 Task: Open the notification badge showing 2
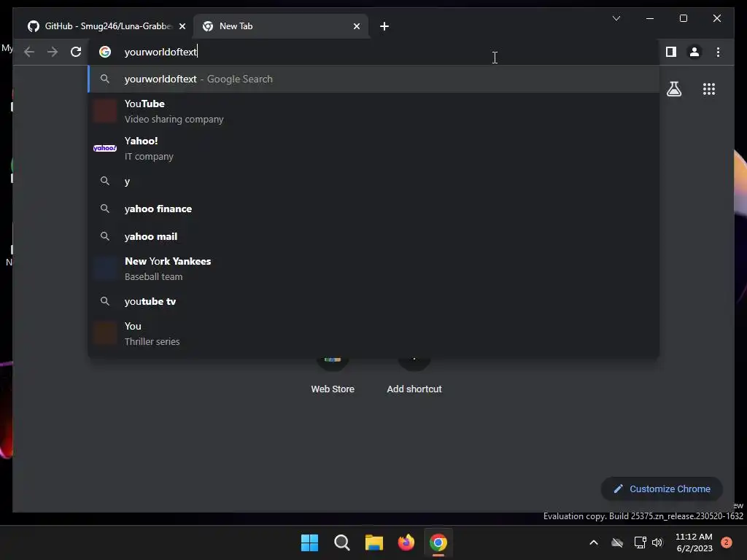point(727,542)
